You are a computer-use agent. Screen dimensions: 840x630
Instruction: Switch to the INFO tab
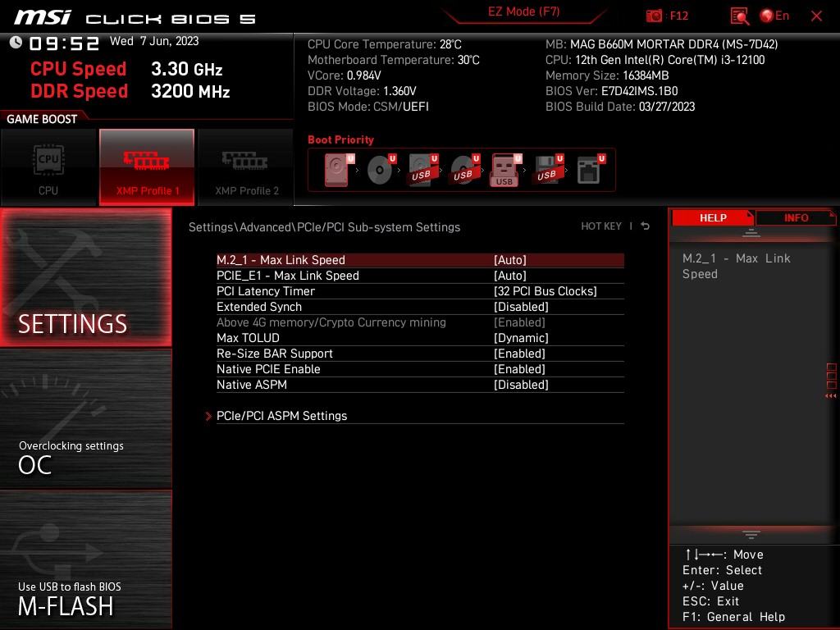pyautogui.click(x=796, y=217)
